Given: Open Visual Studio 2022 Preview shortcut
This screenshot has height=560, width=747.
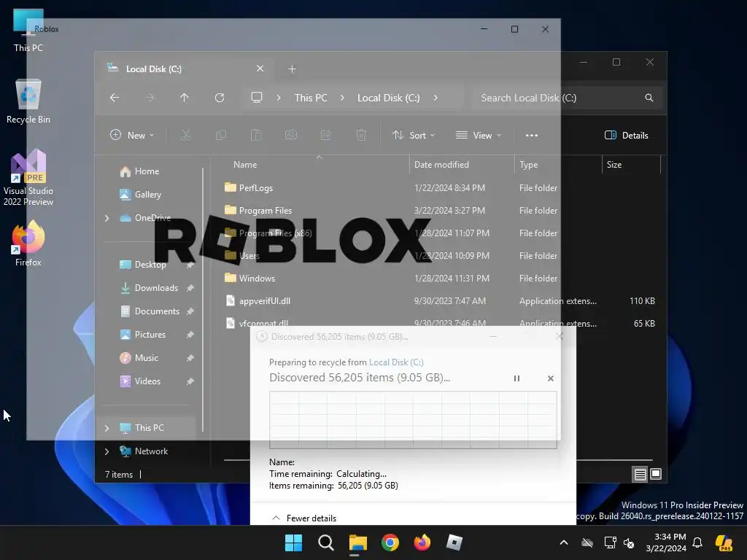Looking at the screenshot, I should point(28,178).
